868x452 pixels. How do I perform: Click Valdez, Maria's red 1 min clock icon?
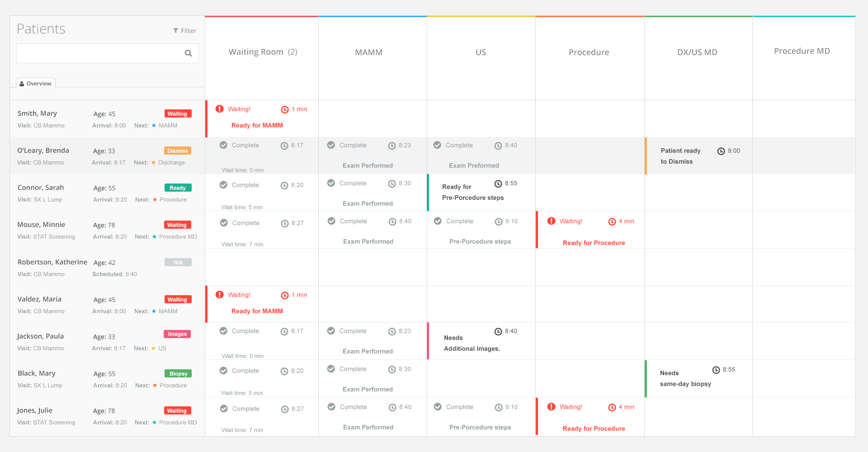(x=285, y=295)
